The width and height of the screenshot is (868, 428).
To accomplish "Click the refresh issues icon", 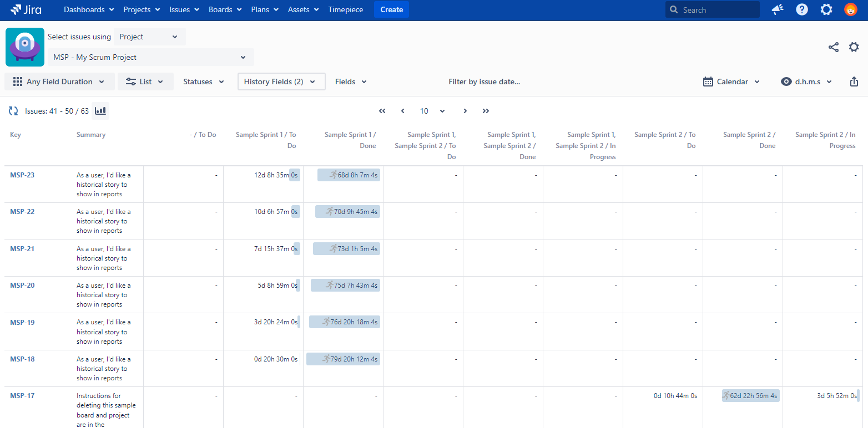I will pyautogui.click(x=13, y=111).
